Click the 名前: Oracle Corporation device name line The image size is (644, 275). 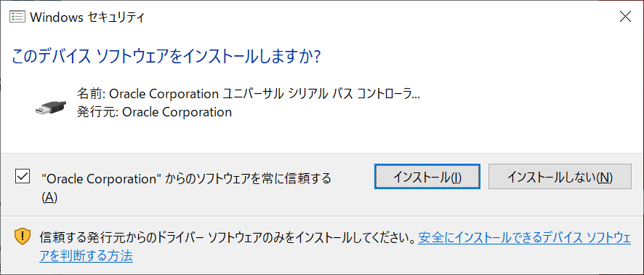tap(249, 94)
